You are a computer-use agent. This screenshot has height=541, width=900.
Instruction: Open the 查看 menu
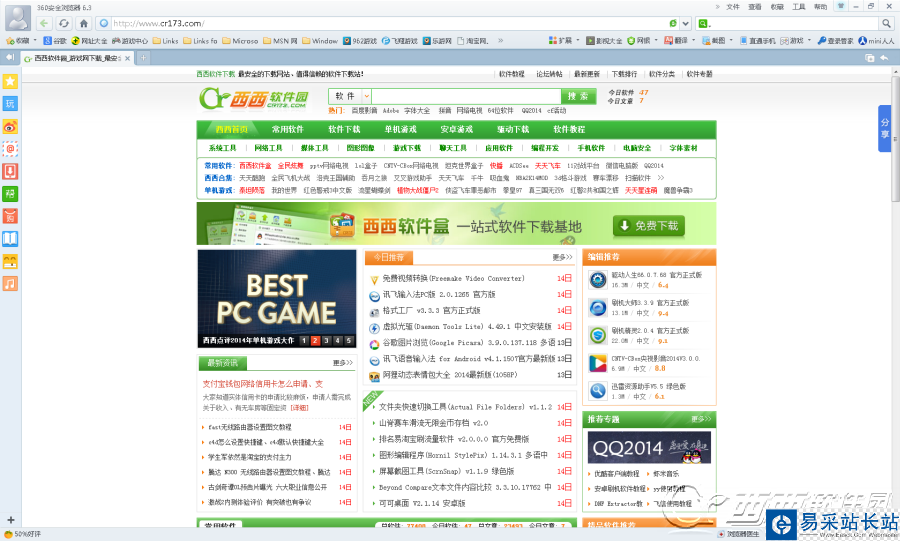point(755,7)
